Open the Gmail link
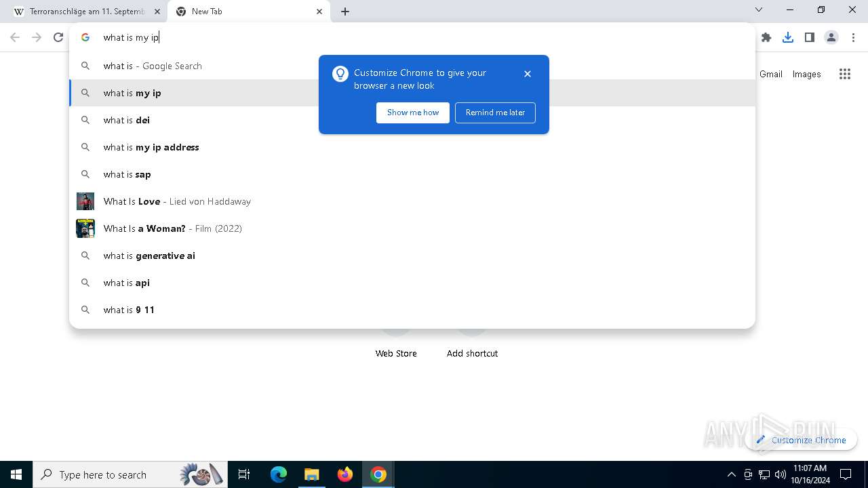The image size is (868, 488). 771,75
